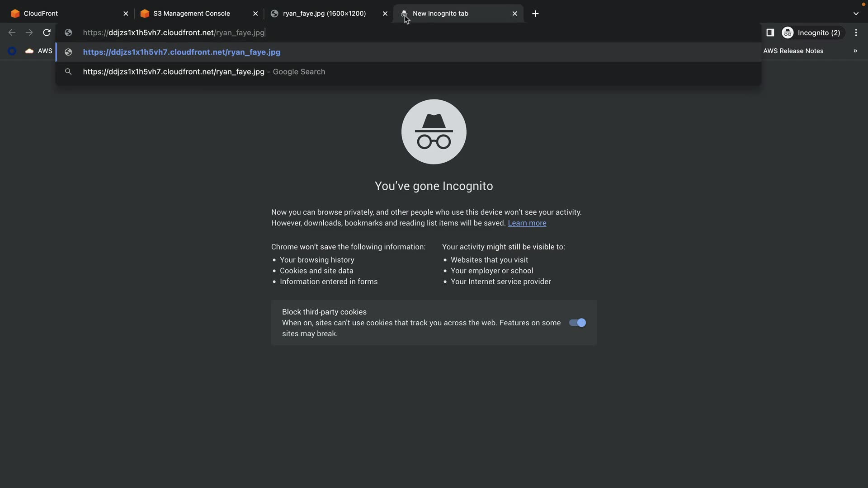The height and width of the screenshot is (488, 868).
Task: Click the blue circle bookmark icon
Action: (x=12, y=51)
